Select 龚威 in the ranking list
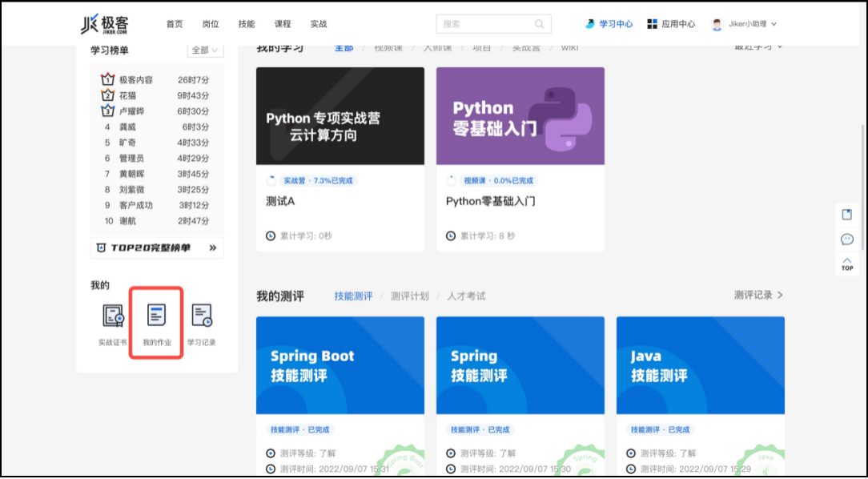 [x=127, y=127]
